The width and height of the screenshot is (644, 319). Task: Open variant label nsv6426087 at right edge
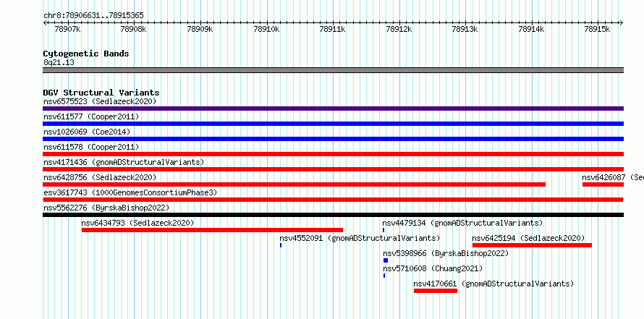pyautogui.click(x=613, y=177)
